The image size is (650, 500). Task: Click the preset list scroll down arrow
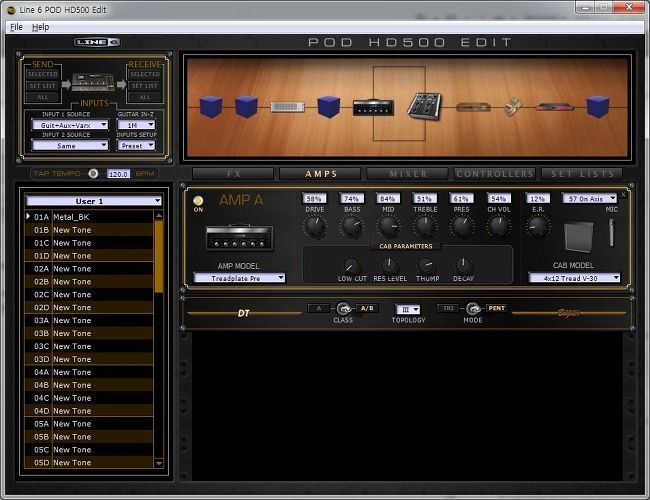(x=159, y=463)
